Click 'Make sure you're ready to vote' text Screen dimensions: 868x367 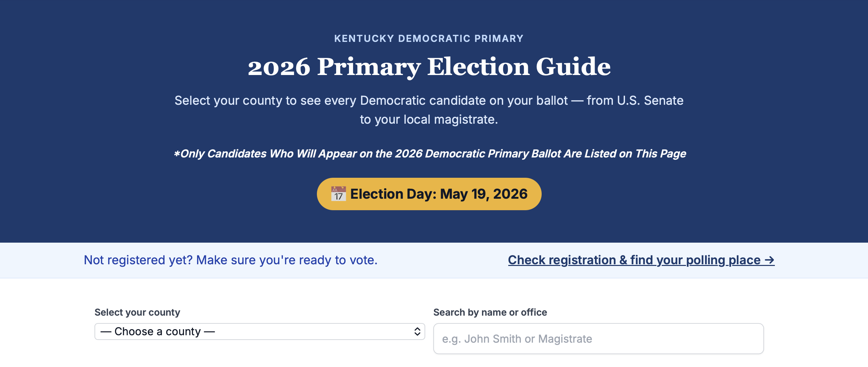pyautogui.click(x=287, y=260)
